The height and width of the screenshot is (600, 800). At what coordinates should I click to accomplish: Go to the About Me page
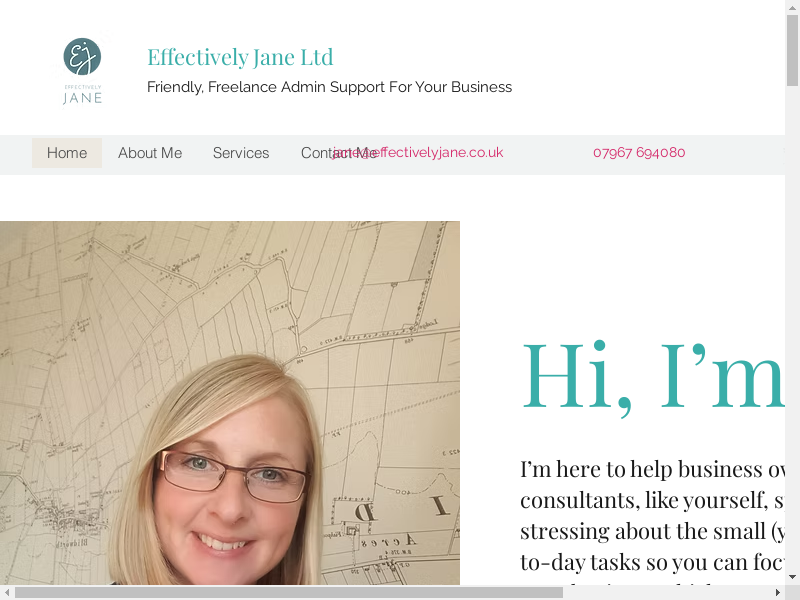[x=150, y=153]
